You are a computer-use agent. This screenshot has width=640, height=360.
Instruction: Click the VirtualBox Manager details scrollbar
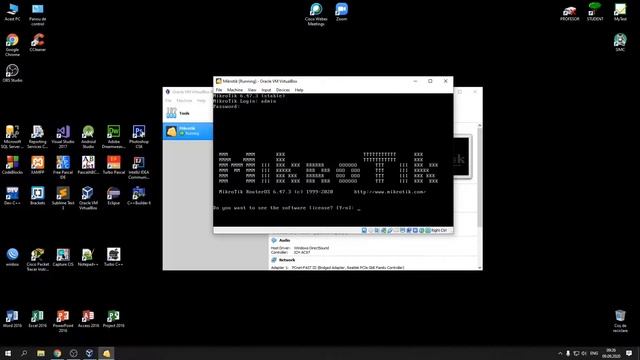[480, 196]
